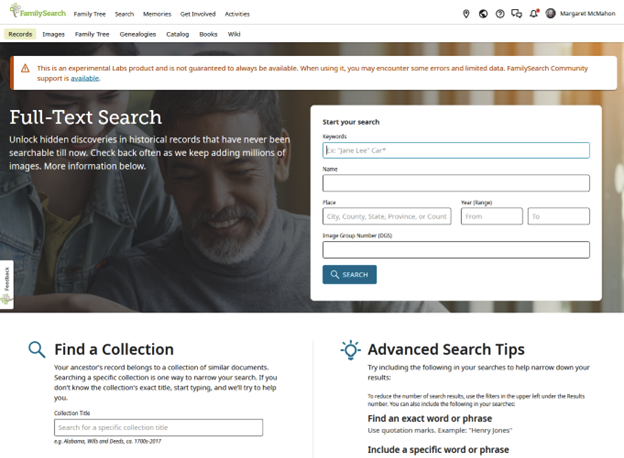Open the Family Tree top menu
The width and height of the screenshot is (624, 458).
pyautogui.click(x=90, y=14)
